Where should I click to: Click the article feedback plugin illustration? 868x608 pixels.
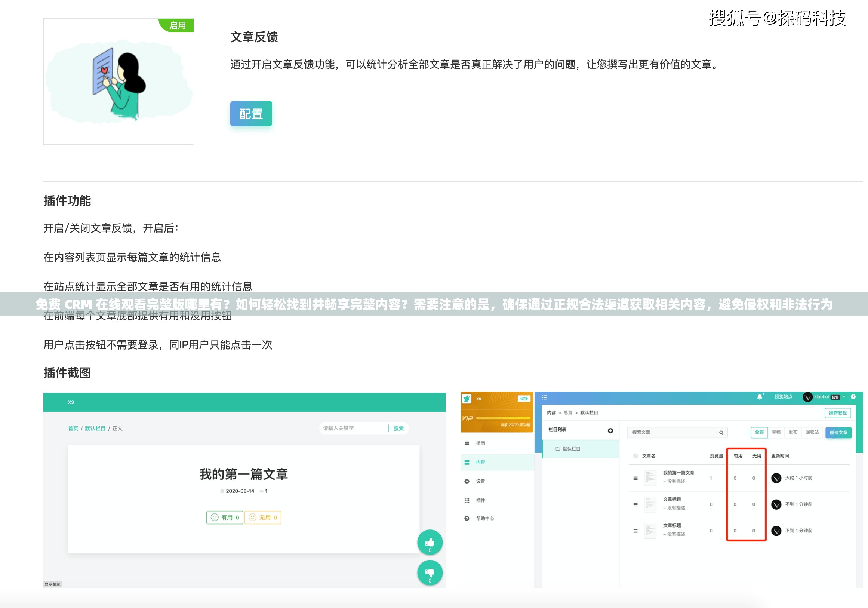pyautogui.click(x=119, y=82)
